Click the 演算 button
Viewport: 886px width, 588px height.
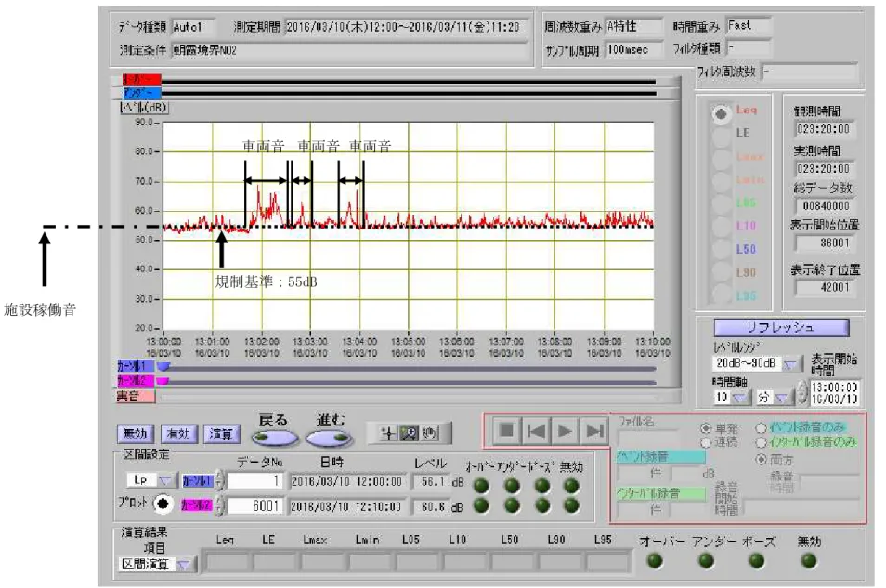221,434
